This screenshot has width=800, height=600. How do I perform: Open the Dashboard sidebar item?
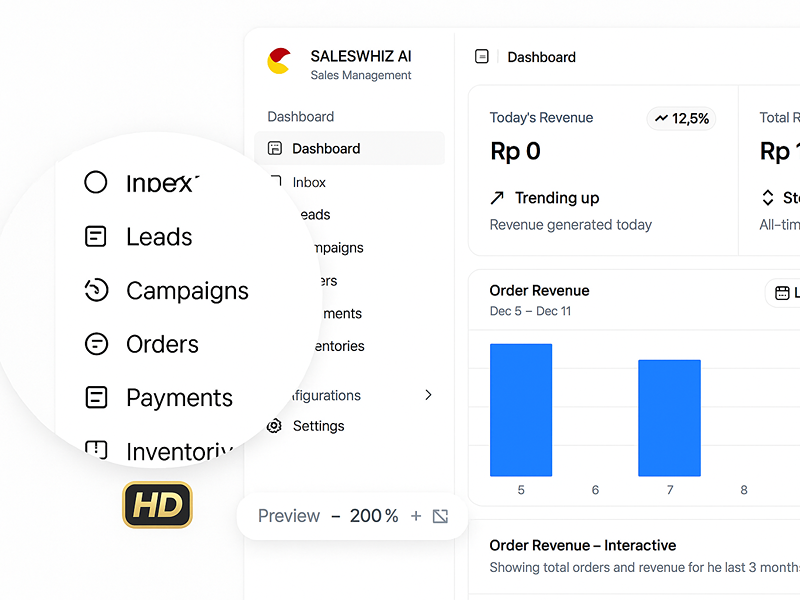349,148
